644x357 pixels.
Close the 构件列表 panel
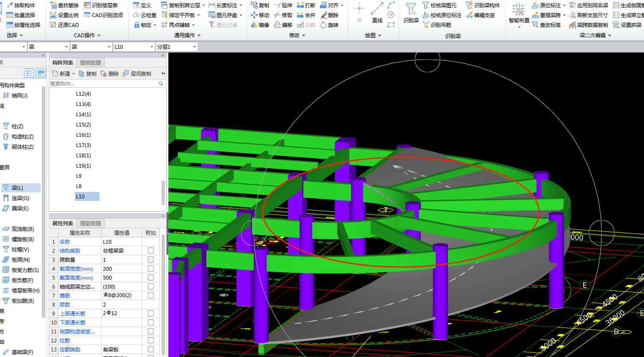pos(163,55)
